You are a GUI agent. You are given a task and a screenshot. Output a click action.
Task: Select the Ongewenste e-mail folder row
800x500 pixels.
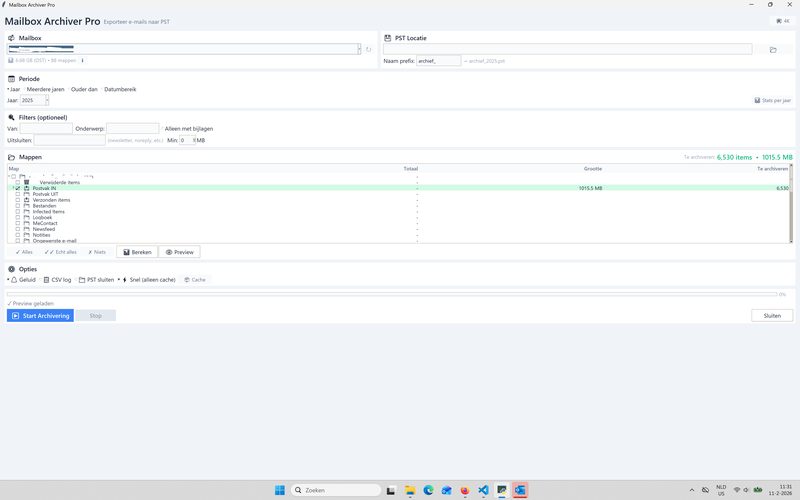[398, 241]
